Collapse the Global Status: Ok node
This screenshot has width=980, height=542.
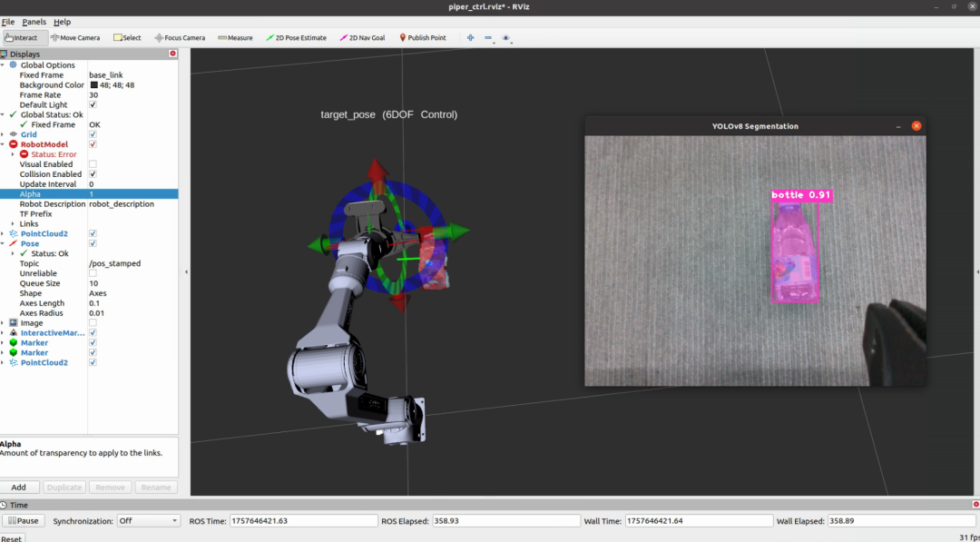pyautogui.click(x=3, y=114)
